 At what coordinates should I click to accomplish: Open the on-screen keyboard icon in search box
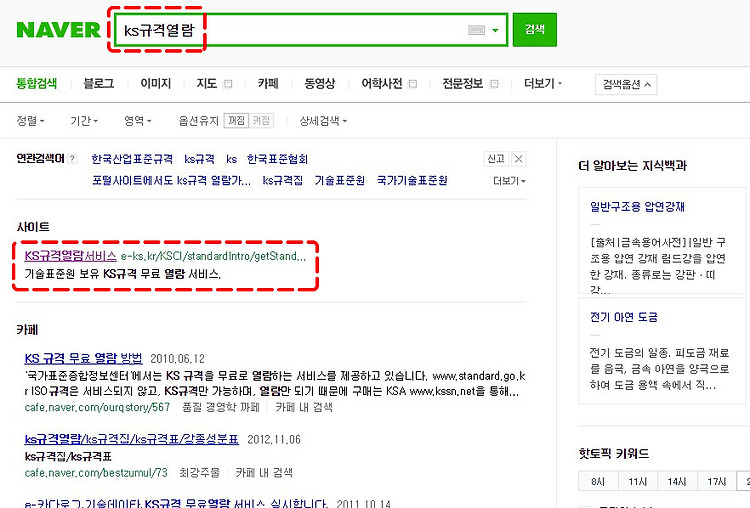476,30
